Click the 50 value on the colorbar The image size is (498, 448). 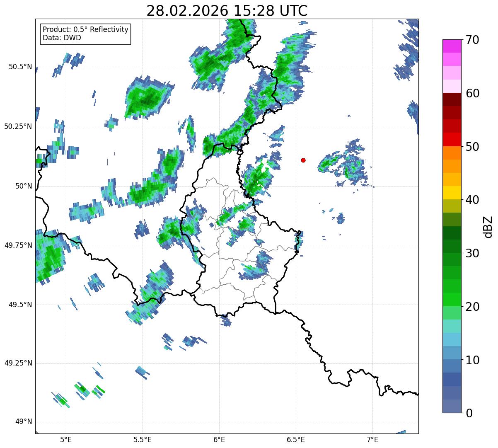472,147
